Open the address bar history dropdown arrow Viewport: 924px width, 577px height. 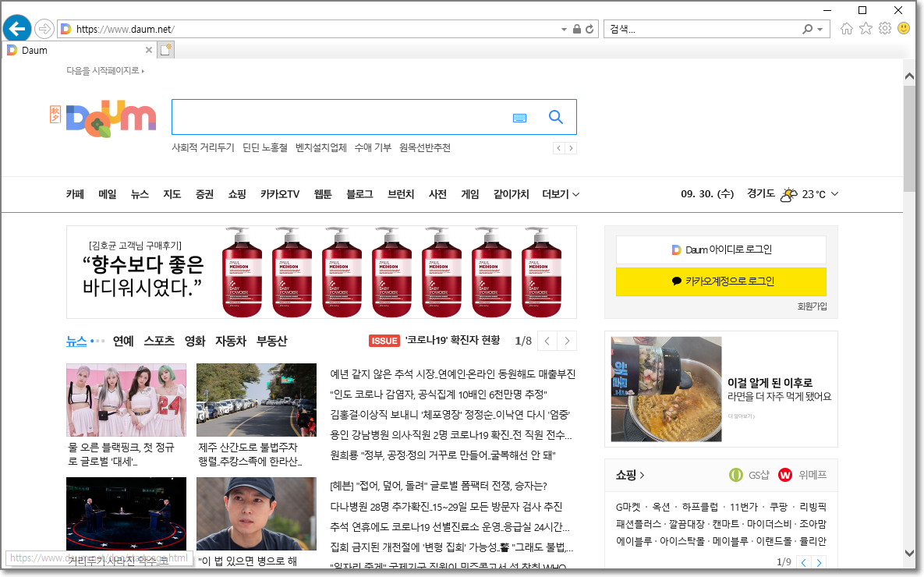pos(564,29)
